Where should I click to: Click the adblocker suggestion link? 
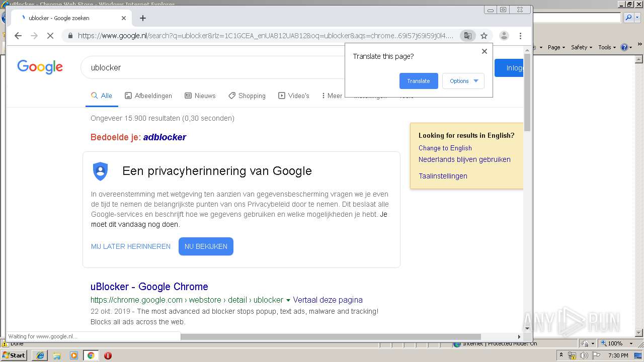point(165,137)
